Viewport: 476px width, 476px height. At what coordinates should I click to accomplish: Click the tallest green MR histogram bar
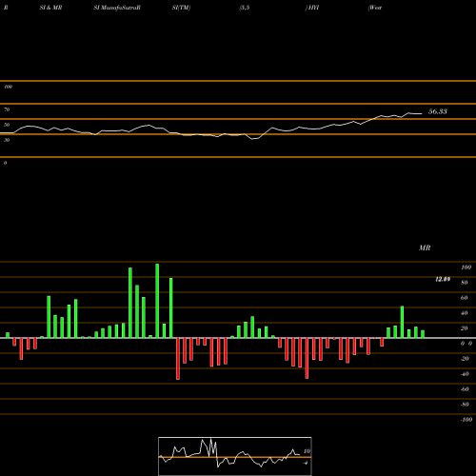coord(157,301)
